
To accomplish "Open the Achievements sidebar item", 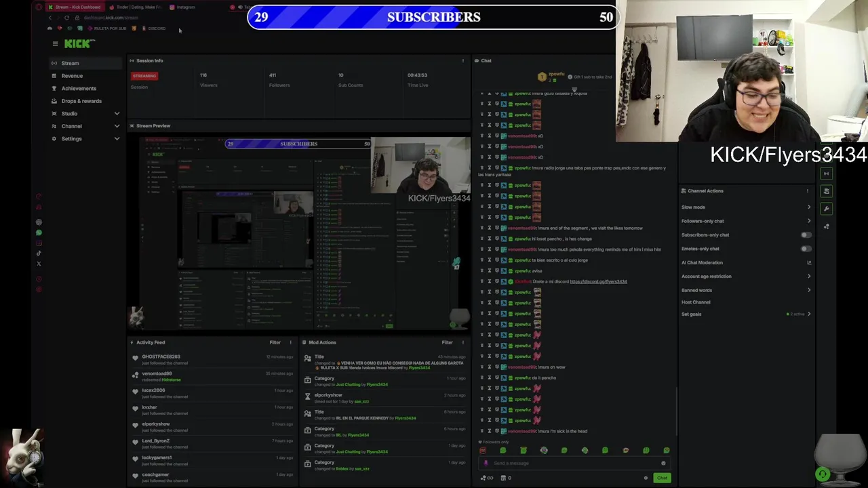I will (x=85, y=88).
